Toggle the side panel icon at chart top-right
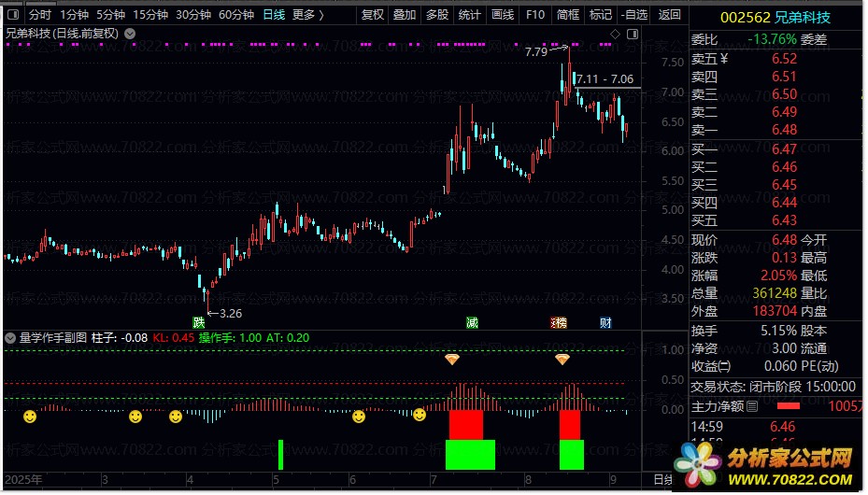The width and height of the screenshot is (868, 495). coord(633,35)
